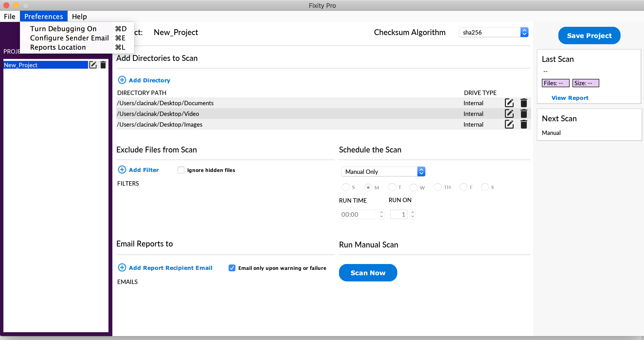Select the TH (Thursday) radio button
The width and height of the screenshot is (644, 340).
438,187
